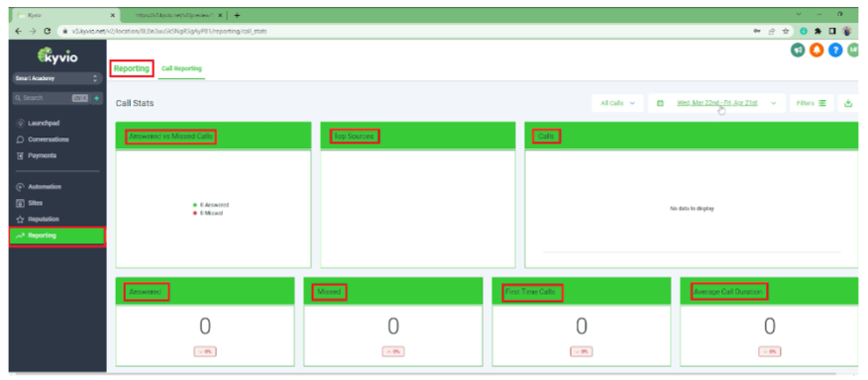This screenshot has width=868, height=380.
Task: Click the download export icon
Action: click(848, 103)
